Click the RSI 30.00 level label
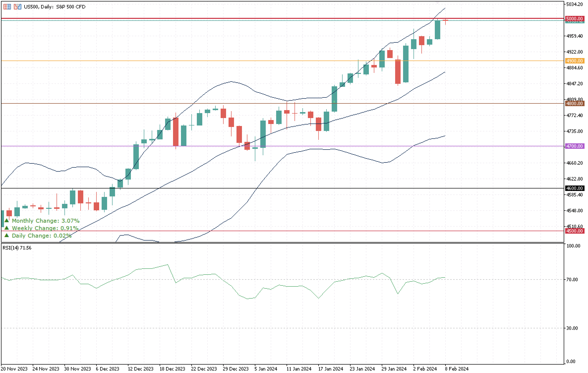This screenshot has height=373, width=588. pyautogui.click(x=572, y=328)
